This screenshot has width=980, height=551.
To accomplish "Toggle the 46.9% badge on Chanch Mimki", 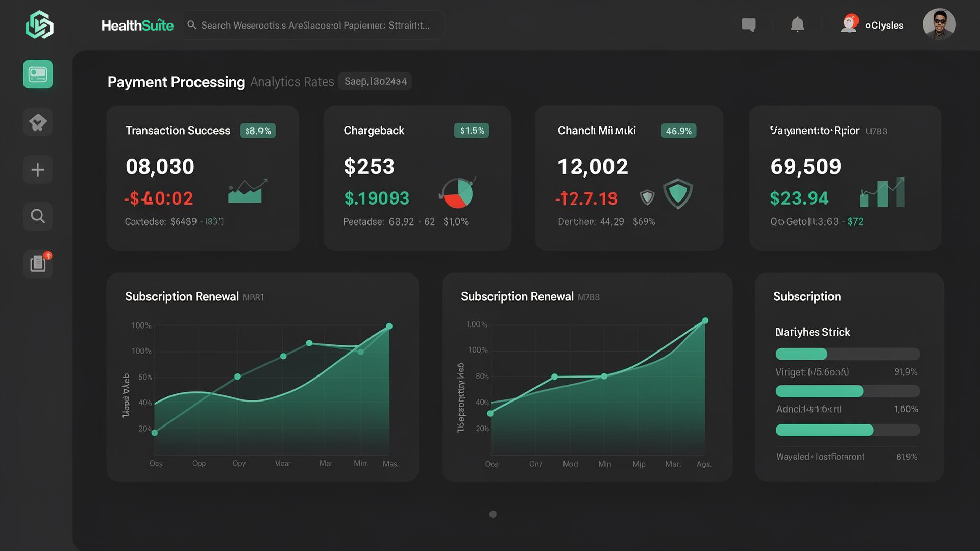I will tap(678, 131).
